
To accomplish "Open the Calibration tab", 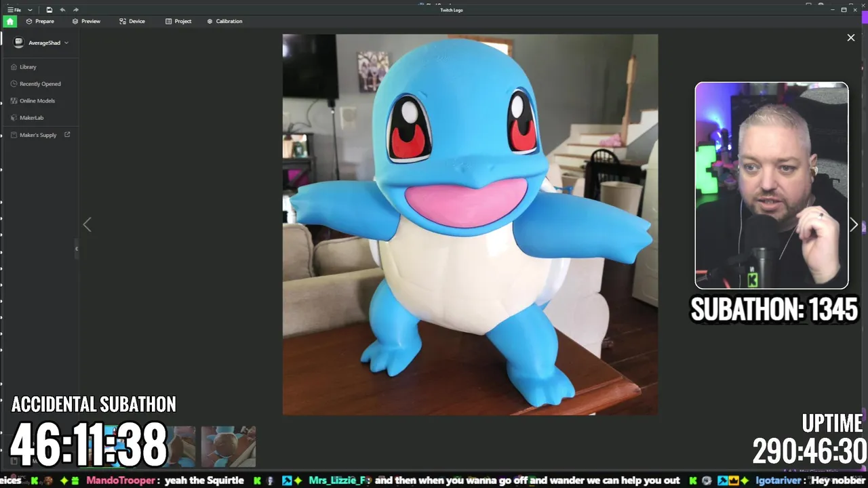I will (x=224, y=21).
